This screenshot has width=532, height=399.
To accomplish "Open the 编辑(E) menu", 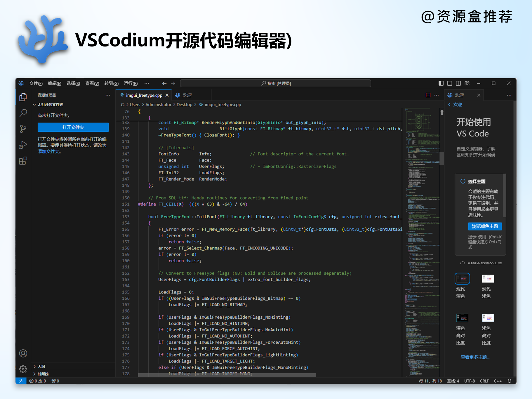I will coord(55,84).
